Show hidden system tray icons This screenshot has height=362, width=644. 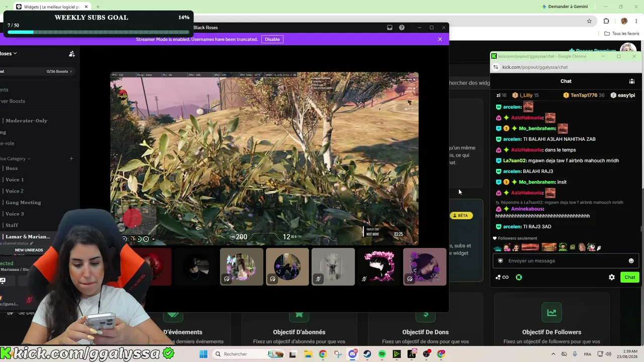coord(553,354)
